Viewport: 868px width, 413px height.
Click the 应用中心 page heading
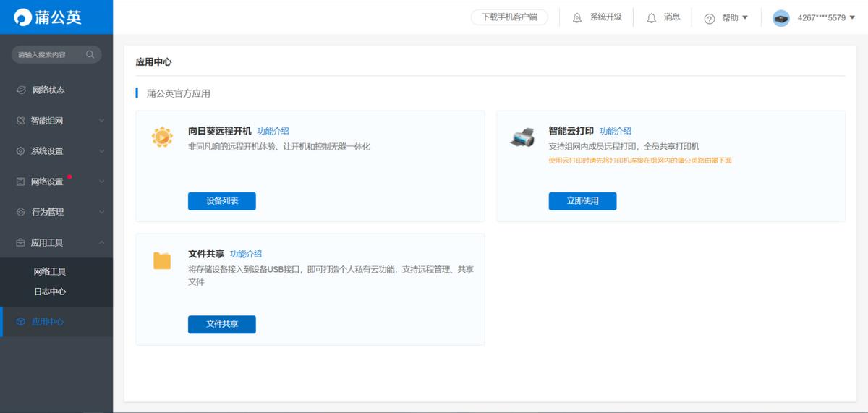point(153,62)
